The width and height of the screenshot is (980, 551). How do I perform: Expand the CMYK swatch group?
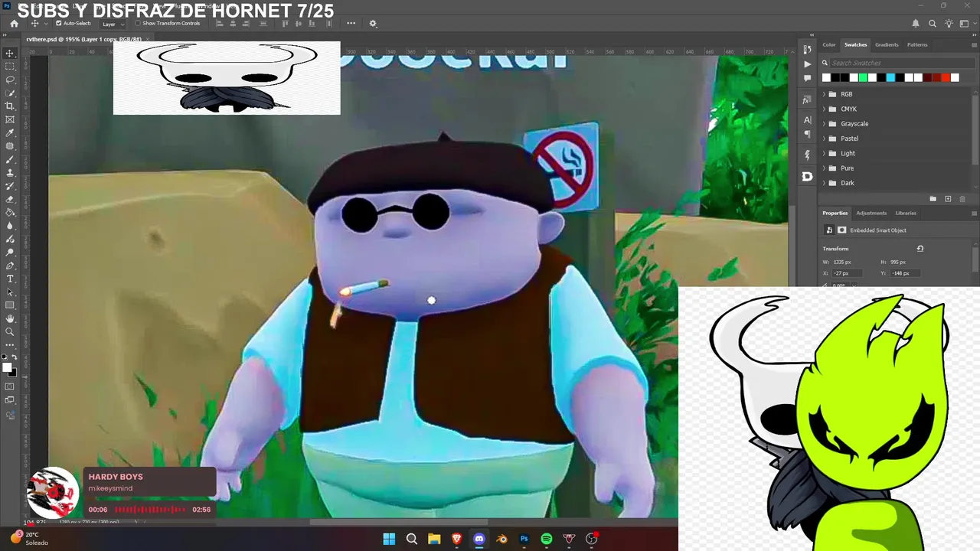point(824,109)
